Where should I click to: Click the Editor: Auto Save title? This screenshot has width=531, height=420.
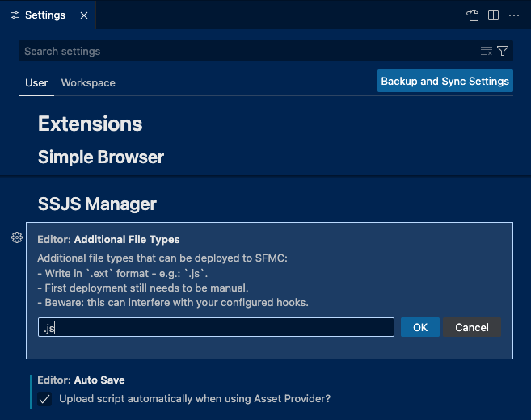[81, 380]
